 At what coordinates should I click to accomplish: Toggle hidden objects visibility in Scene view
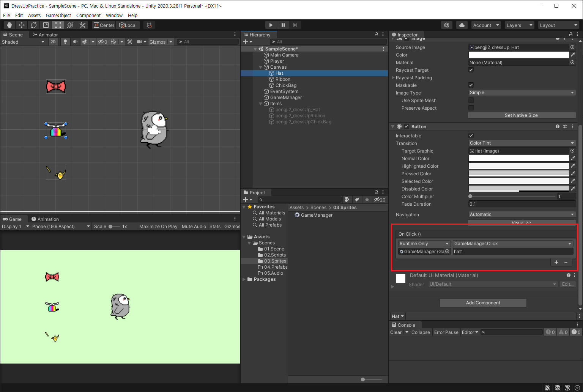pos(102,42)
